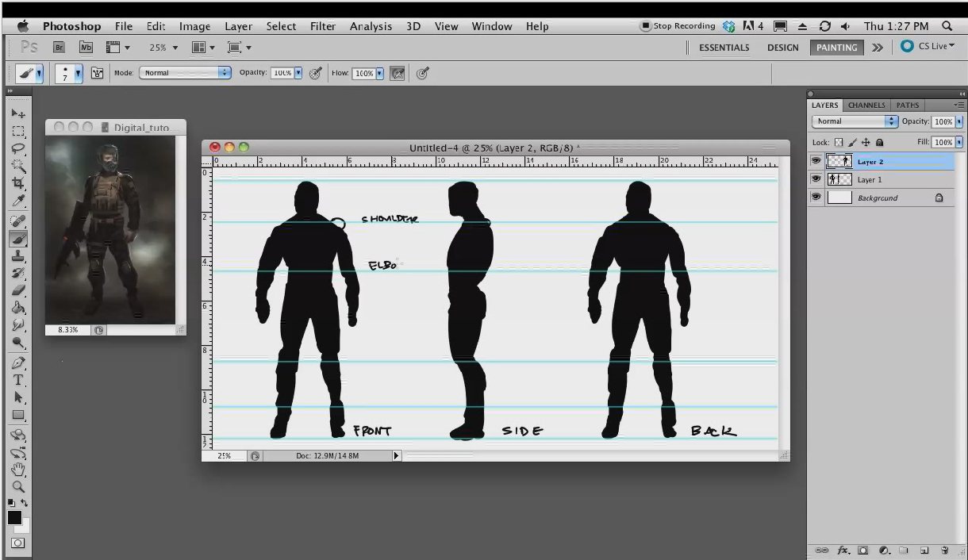Click the foreground color swatch
Image resolution: width=968 pixels, height=560 pixels.
coord(14,518)
